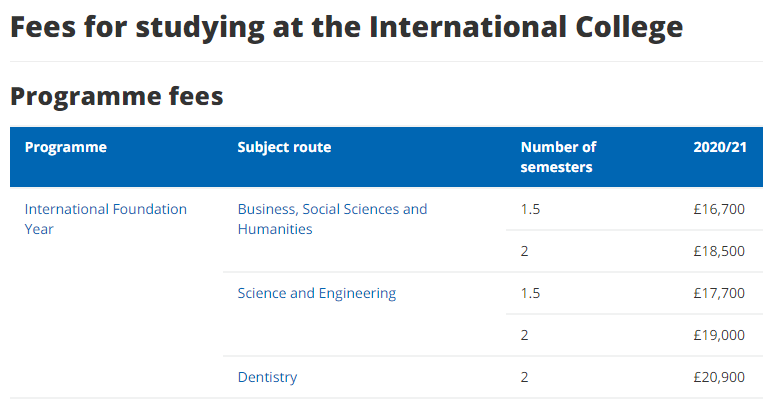The width and height of the screenshot is (763, 401).
Task: Open the Science and Engineering route link
Action: pyautogui.click(x=317, y=293)
